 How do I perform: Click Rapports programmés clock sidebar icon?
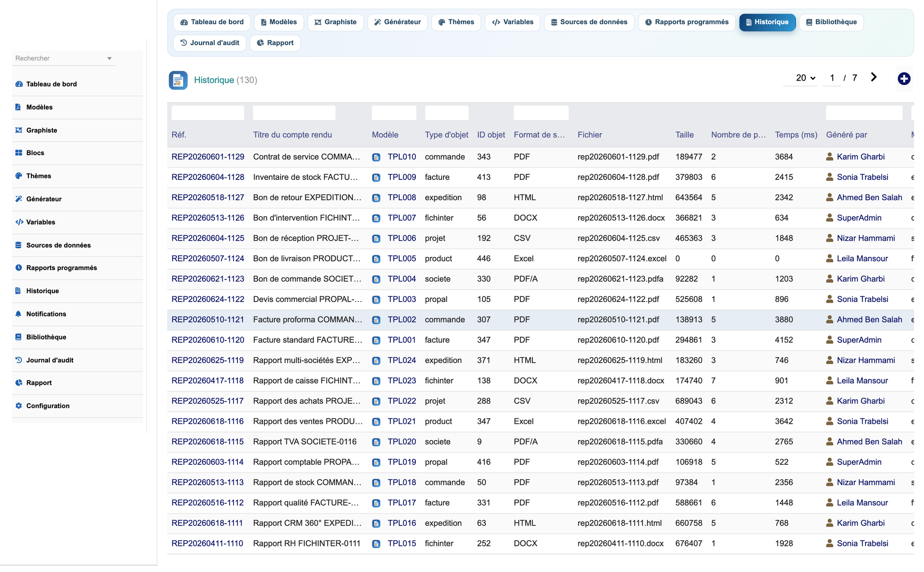point(19,268)
